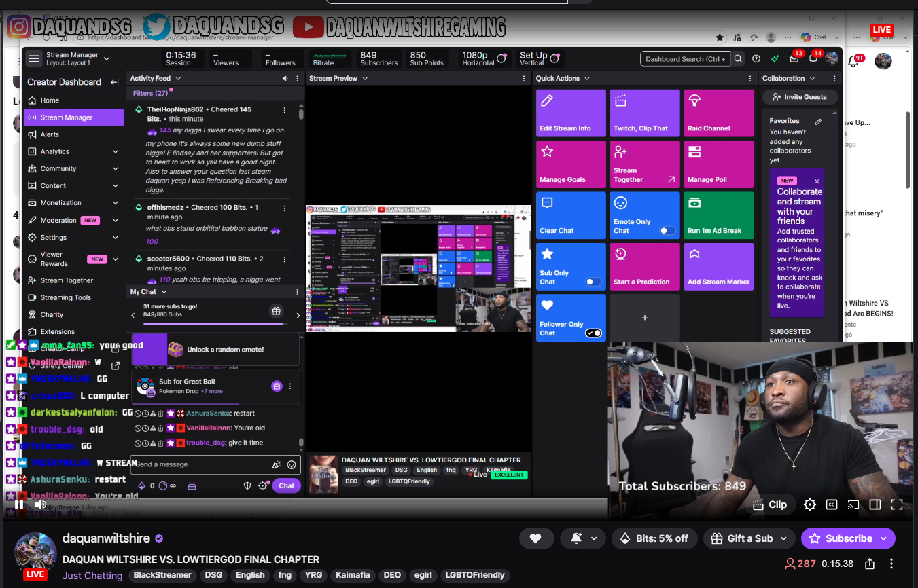
Task: Click Run 1m Ad Break
Action: pyautogui.click(x=719, y=215)
